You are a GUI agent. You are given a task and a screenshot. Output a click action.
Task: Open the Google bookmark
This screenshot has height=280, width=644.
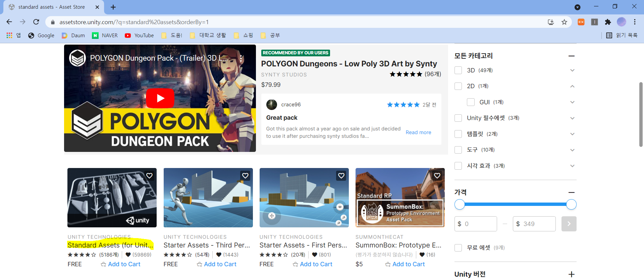(x=41, y=35)
